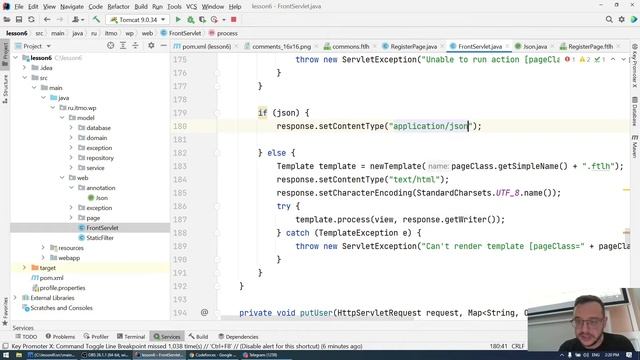640x360 pixels.
Task: Navigate back with the left arrow icon
Action: click(x=47, y=20)
